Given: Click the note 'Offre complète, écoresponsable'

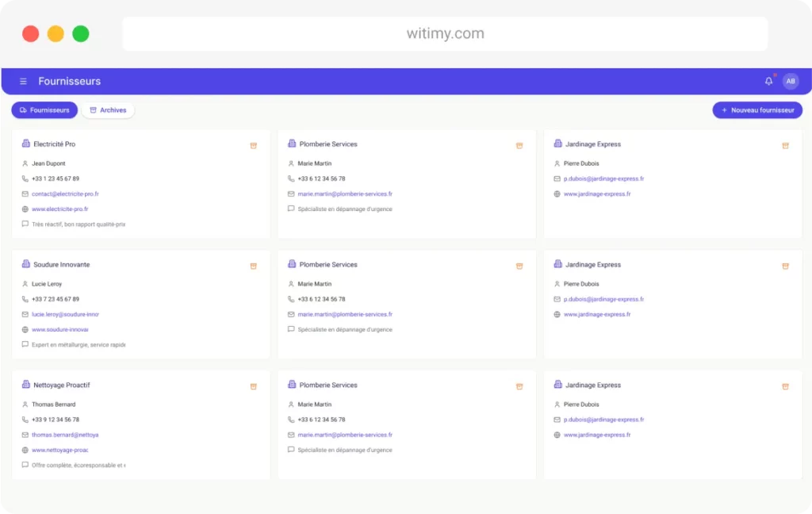Looking at the screenshot, I should (79, 466).
